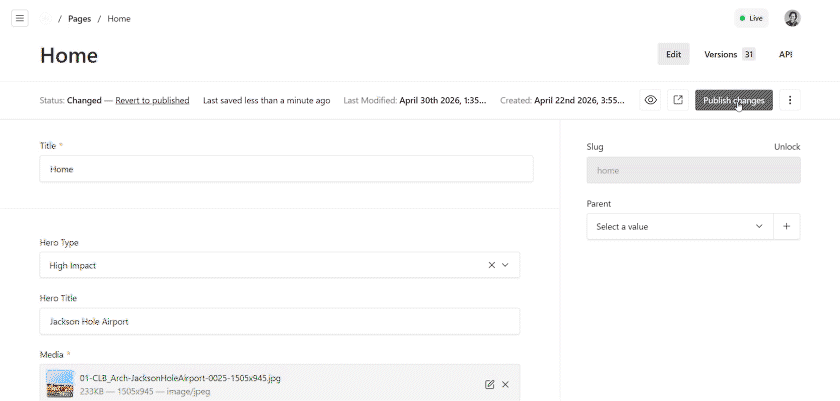This screenshot has height=401, width=840.
Task: Go to Pages in the breadcrumb
Action: pos(79,19)
